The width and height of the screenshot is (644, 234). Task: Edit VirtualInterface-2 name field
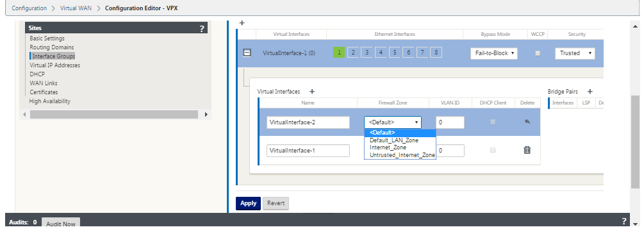pyautogui.click(x=308, y=122)
